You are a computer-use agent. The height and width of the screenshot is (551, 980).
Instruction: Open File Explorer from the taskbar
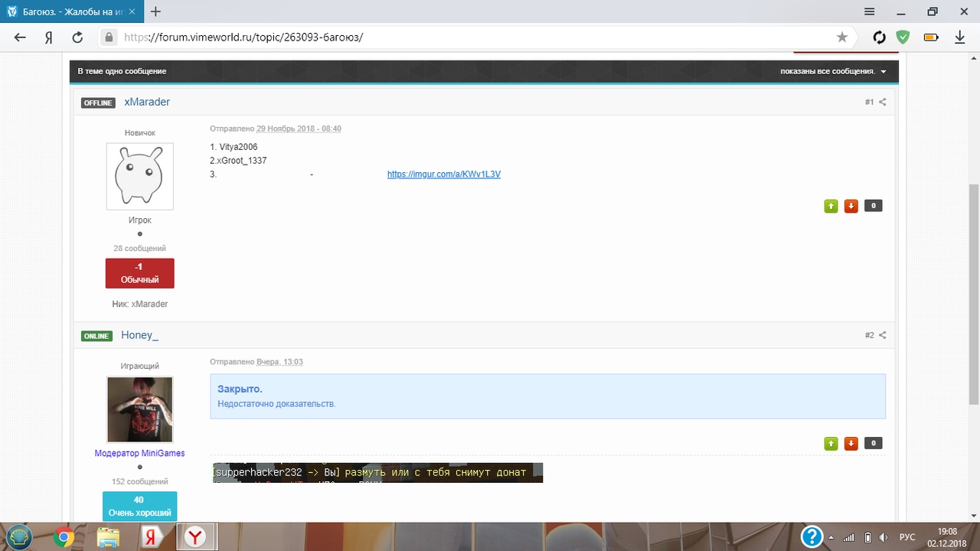pos(108,537)
